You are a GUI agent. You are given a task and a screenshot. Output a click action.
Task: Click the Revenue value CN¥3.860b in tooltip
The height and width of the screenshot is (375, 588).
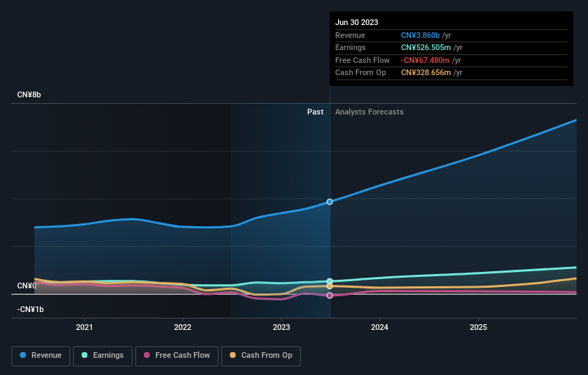pos(420,35)
